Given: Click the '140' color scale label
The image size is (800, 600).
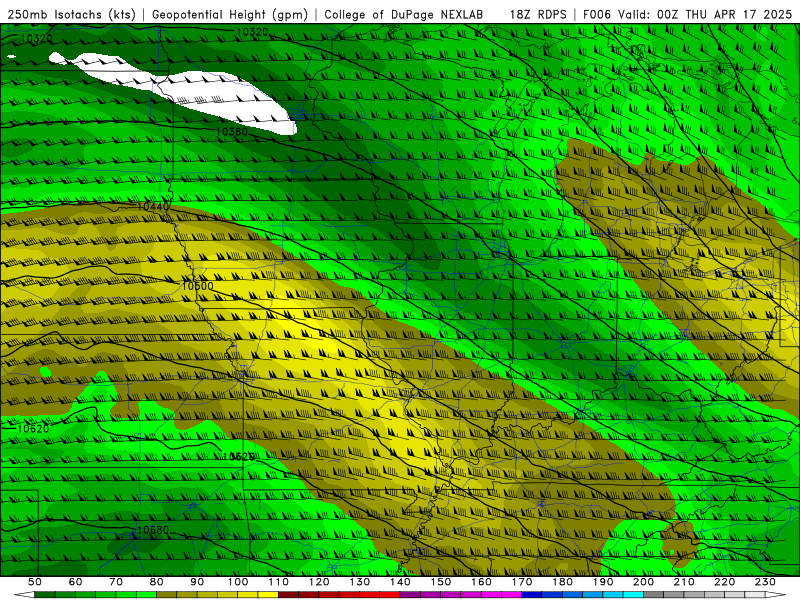Looking at the screenshot, I should [x=400, y=582].
